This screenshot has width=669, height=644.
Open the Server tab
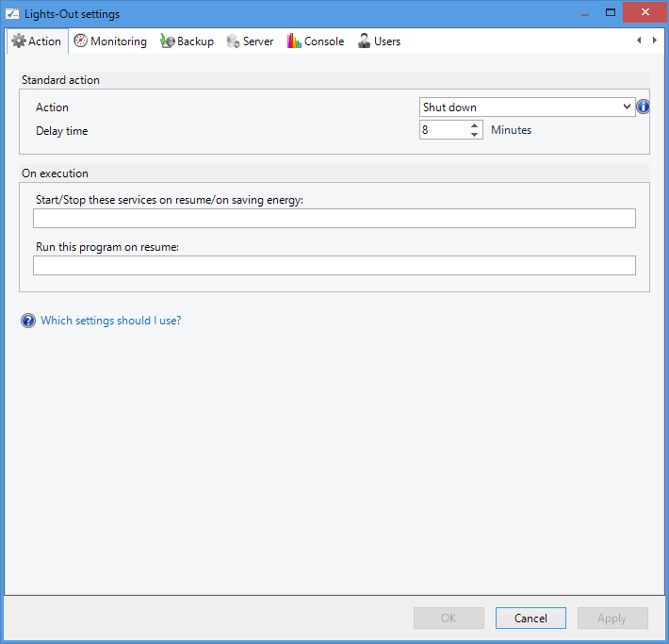click(x=250, y=41)
